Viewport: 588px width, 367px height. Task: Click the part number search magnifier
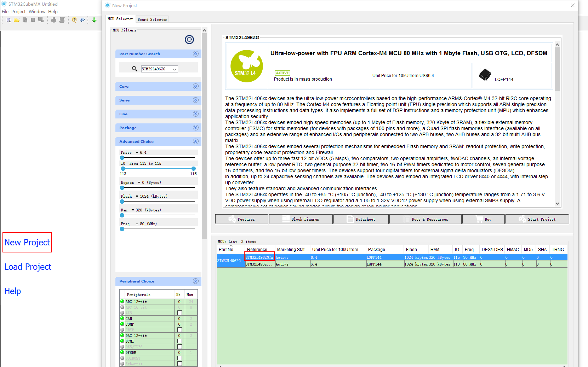tap(135, 69)
